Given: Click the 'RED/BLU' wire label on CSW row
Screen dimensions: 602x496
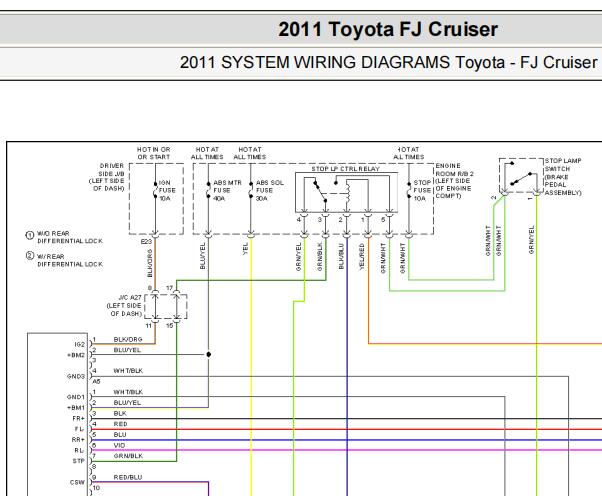Looking at the screenshot, I should pos(127,477).
